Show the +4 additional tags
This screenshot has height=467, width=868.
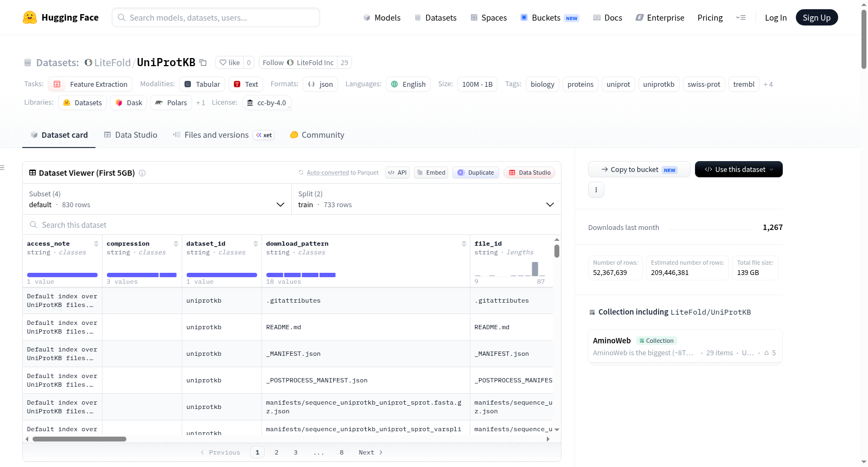768,84
